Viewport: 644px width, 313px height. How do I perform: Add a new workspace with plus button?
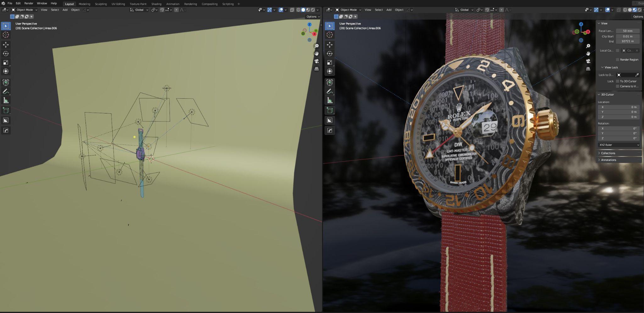click(x=239, y=4)
